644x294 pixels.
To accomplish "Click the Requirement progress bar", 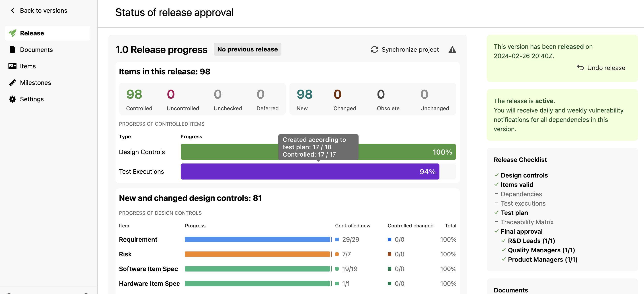I will (258, 240).
